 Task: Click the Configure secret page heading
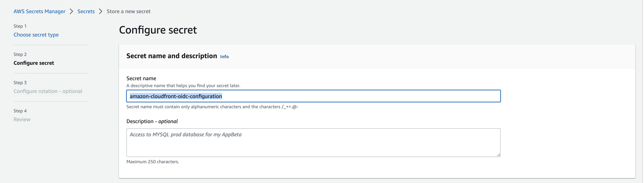158,30
